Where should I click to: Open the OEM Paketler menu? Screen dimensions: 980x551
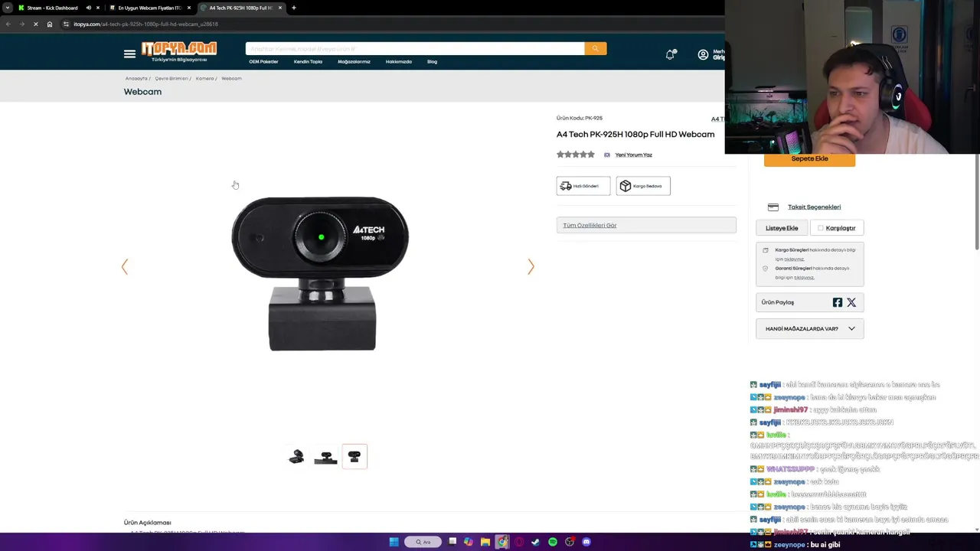263,62
